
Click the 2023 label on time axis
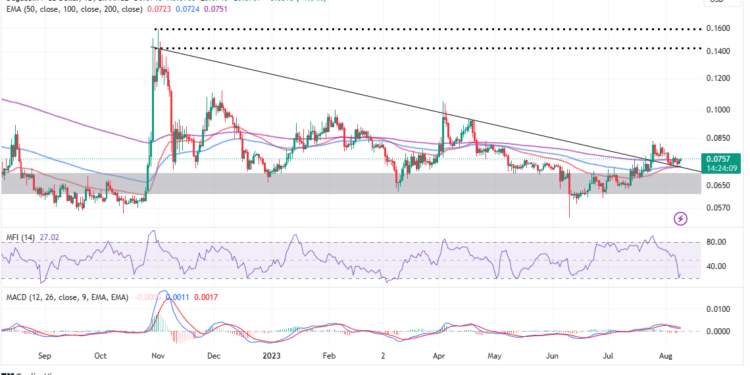272,356
